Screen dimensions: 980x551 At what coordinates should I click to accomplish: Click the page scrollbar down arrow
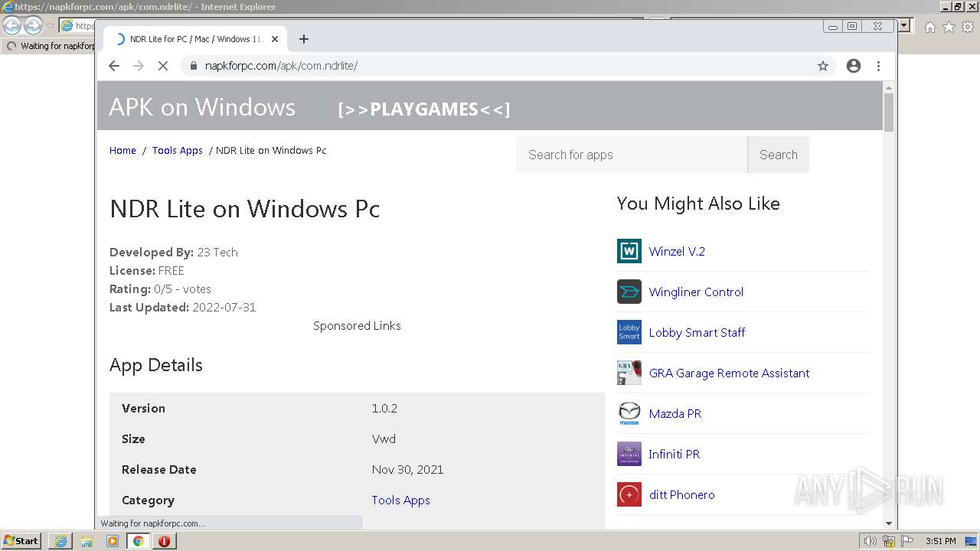click(889, 523)
